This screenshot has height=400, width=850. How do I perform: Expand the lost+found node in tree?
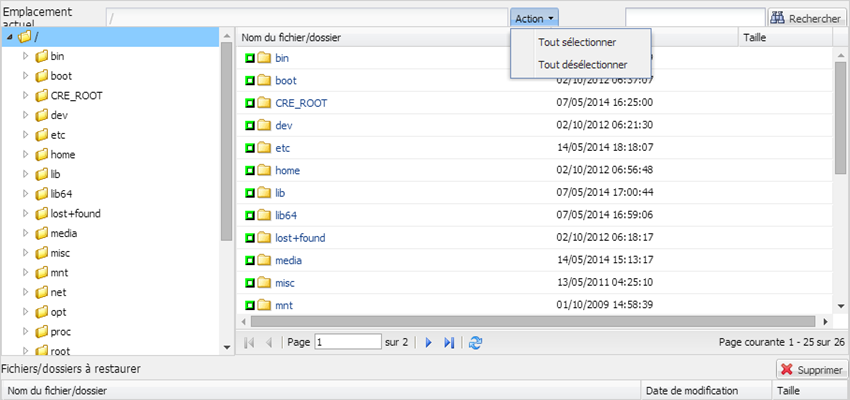(25, 214)
